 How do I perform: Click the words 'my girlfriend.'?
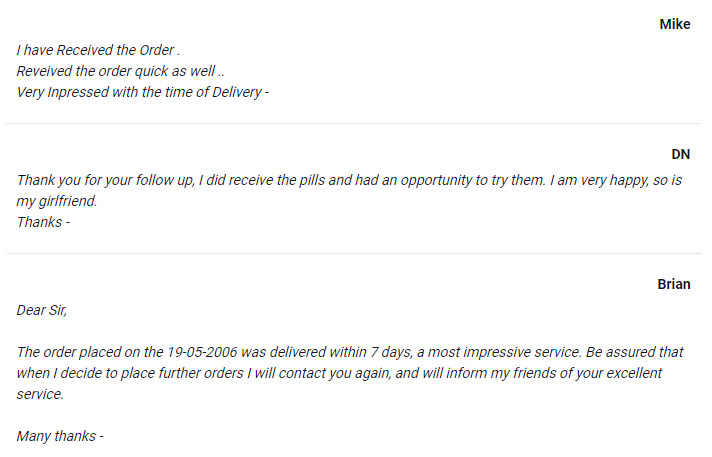pyautogui.click(x=57, y=201)
